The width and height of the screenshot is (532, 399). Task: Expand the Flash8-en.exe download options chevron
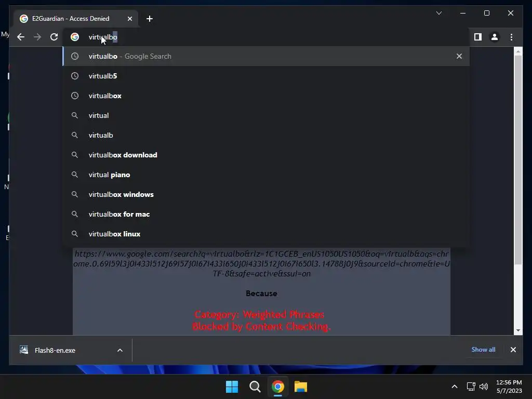(120, 350)
